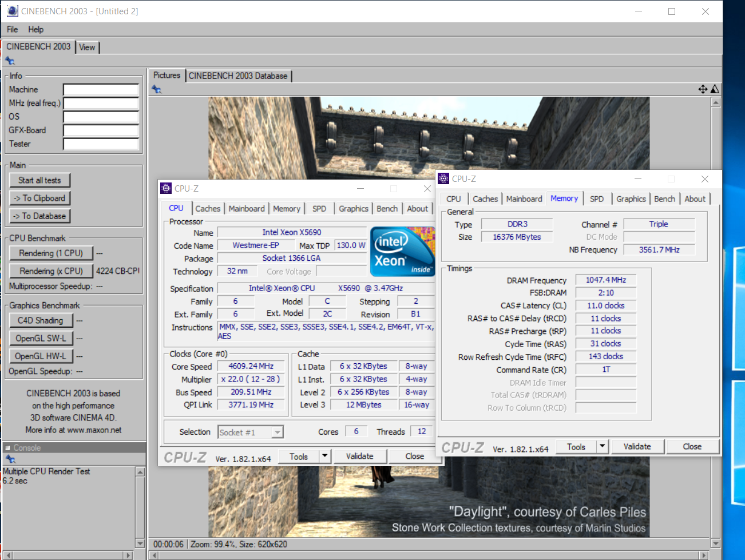Open the About tab in the CPU-Z CPU window
The height and width of the screenshot is (560, 745).
418,209
